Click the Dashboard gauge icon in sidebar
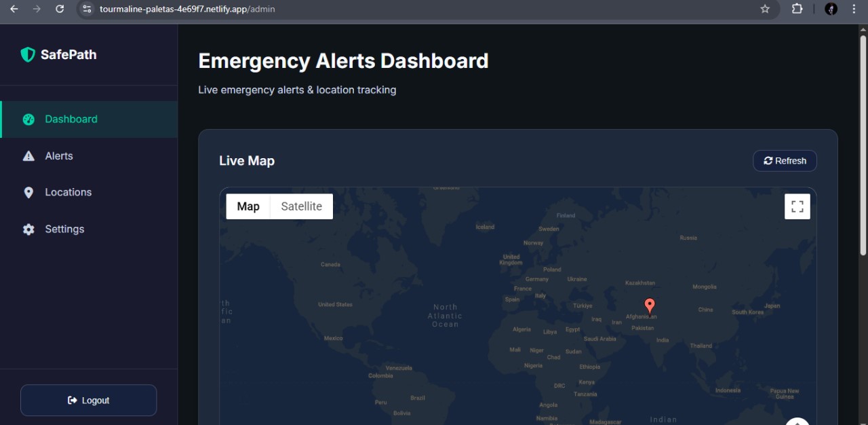This screenshot has height=425, width=868. click(x=28, y=119)
